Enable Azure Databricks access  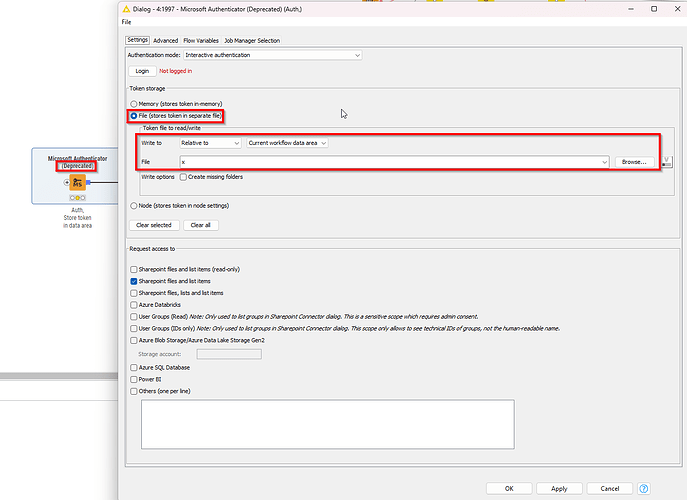tap(134, 305)
